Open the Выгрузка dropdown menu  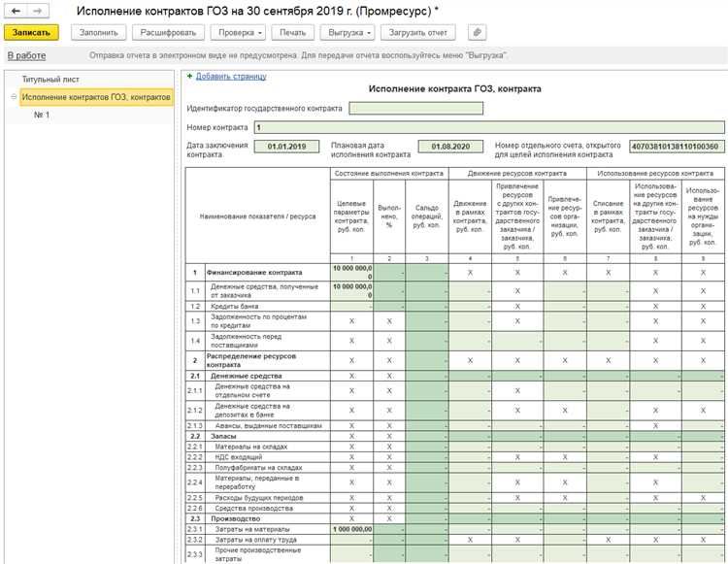349,32
